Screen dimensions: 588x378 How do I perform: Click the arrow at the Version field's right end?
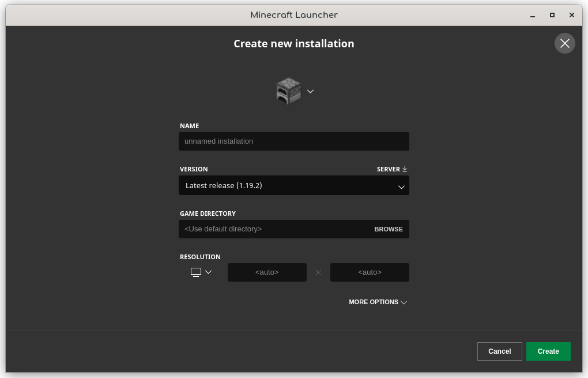tap(401, 186)
